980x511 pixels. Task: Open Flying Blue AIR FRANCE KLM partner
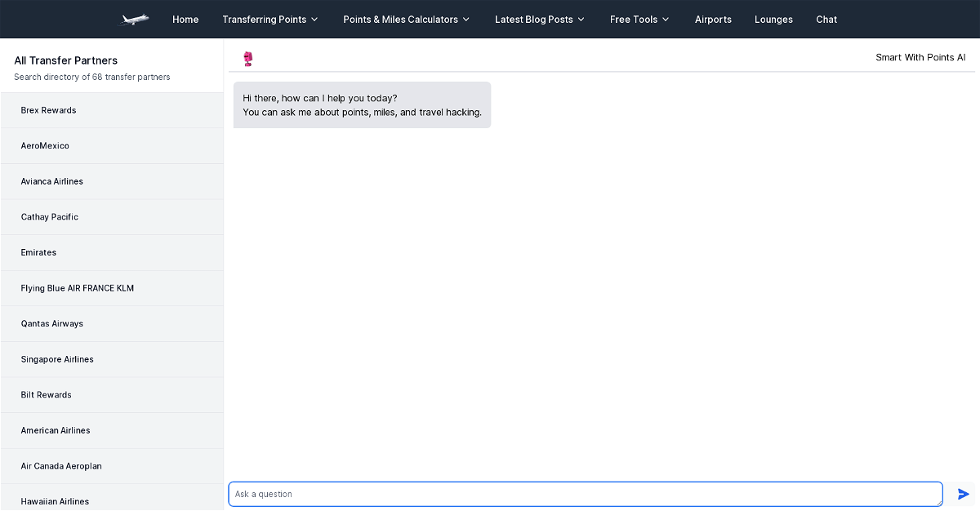pos(112,288)
